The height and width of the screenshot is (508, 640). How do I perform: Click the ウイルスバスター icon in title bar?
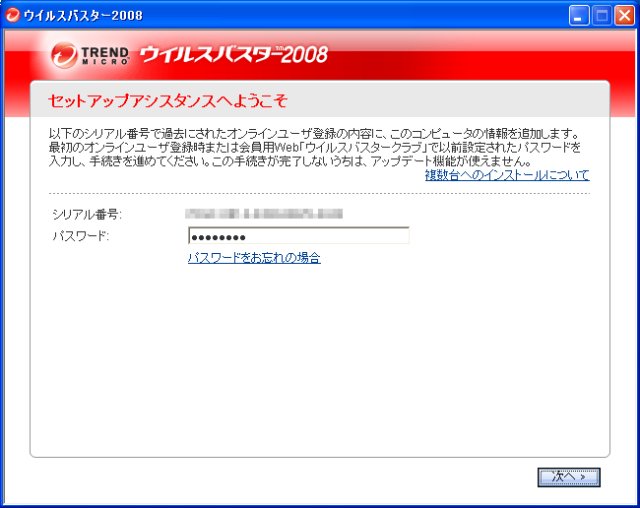pos(13,15)
